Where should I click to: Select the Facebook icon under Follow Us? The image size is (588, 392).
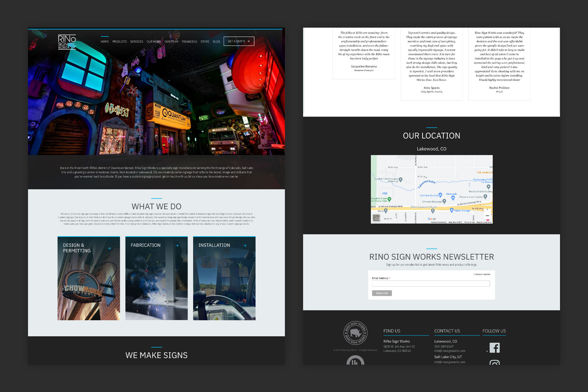coord(494,347)
